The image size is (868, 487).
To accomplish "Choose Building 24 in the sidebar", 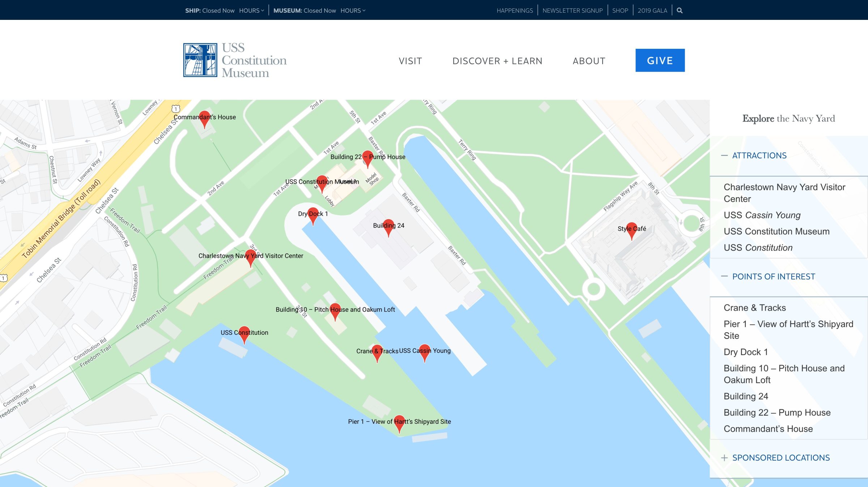I will (x=746, y=396).
